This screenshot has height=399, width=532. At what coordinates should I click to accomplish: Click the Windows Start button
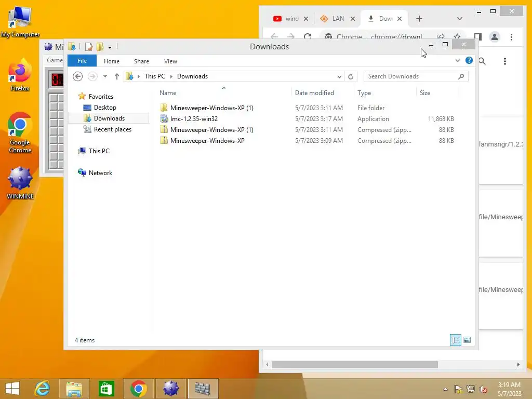pyautogui.click(x=12, y=388)
